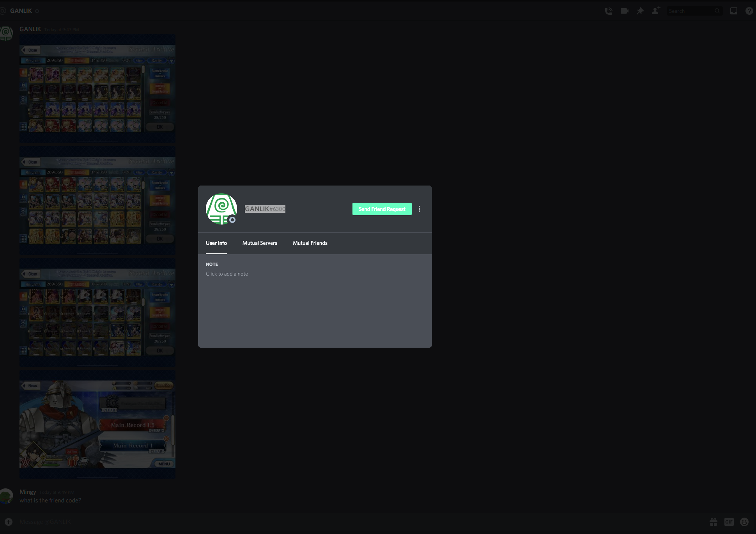Open the help icon
Viewport: 756px width, 534px height.
(x=749, y=11)
